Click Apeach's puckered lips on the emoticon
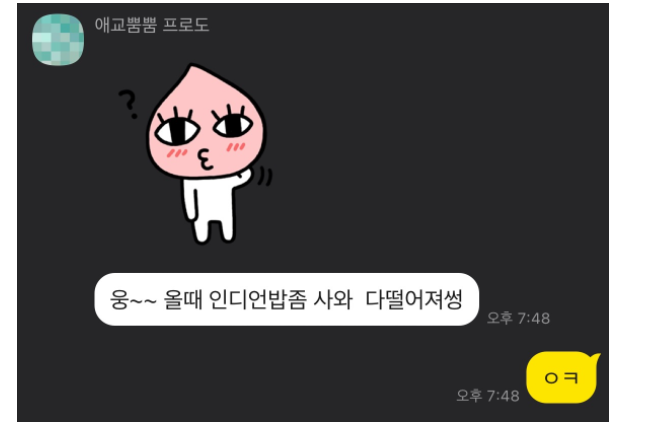 [205, 159]
